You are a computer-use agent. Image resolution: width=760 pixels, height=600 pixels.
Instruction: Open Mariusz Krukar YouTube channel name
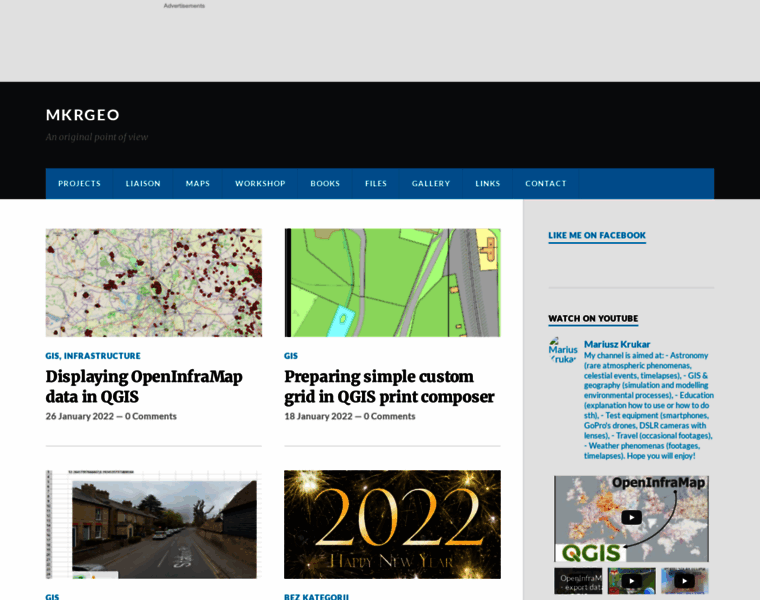pyautogui.click(x=617, y=344)
